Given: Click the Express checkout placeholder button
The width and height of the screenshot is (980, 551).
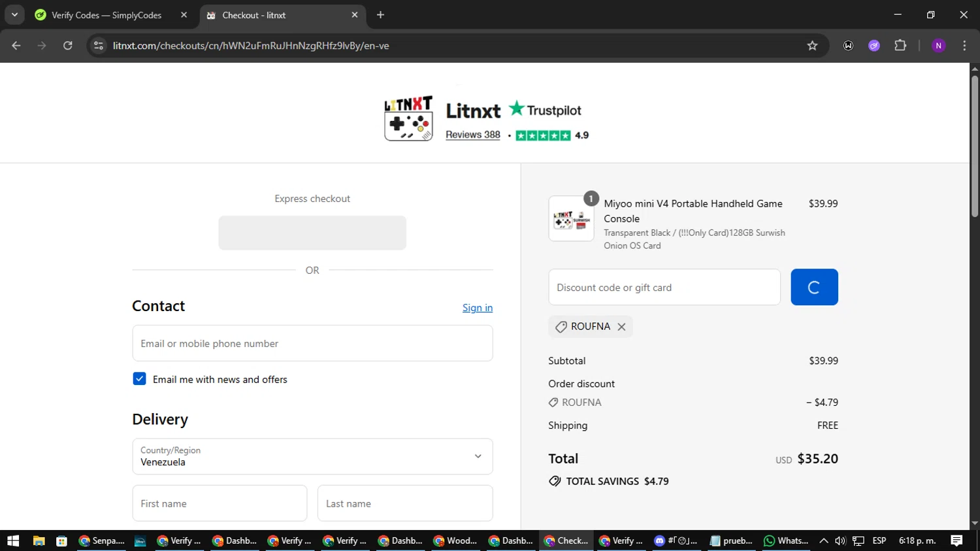Looking at the screenshot, I should pyautogui.click(x=312, y=233).
